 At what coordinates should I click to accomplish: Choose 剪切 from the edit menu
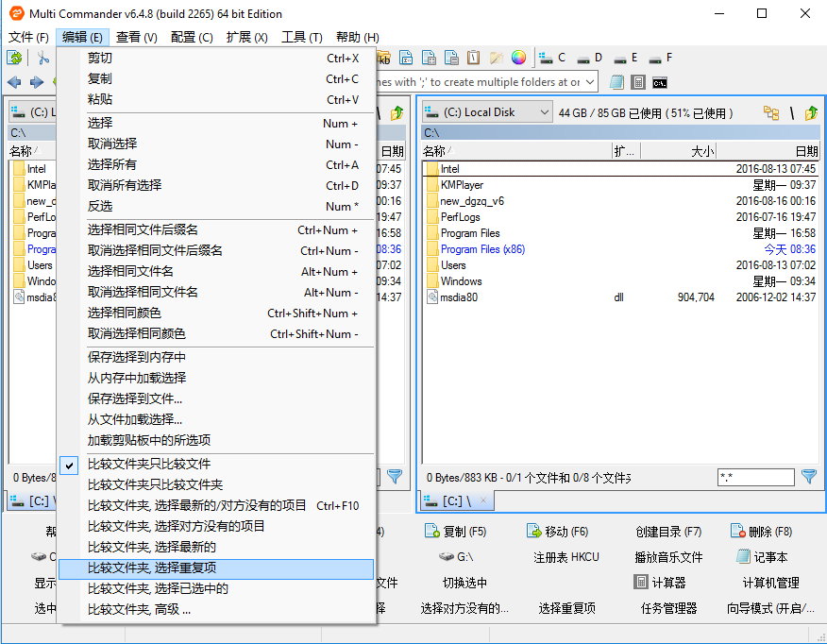coord(216,58)
